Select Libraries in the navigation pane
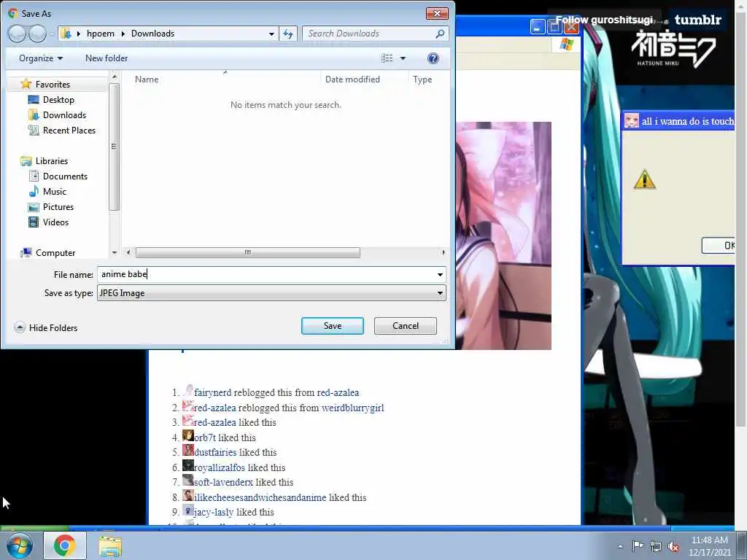 tap(52, 161)
